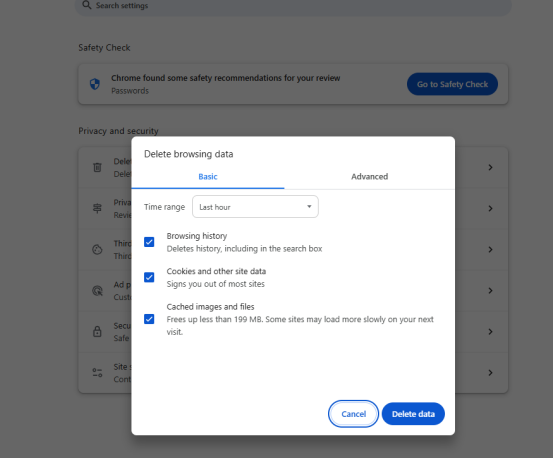553x459 pixels.
Task: Click 'Chrome found some safety recommendations' text
Action: 226,78
